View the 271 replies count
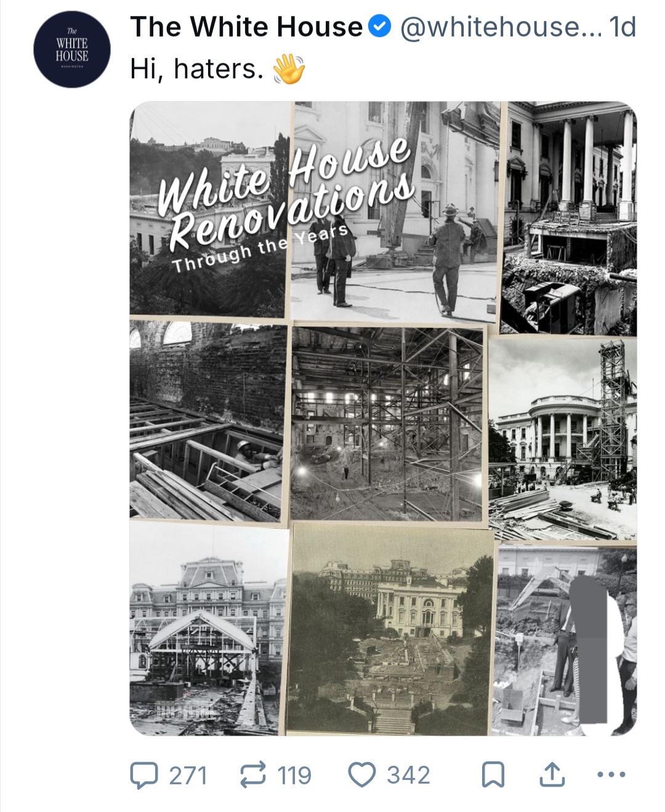665x812 pixels. click(188, 775)
